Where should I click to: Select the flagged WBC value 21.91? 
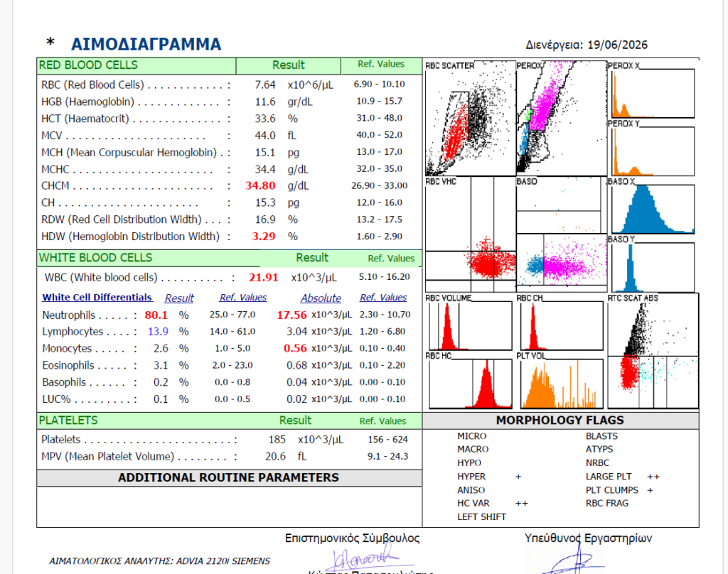[x=264, y=278]
